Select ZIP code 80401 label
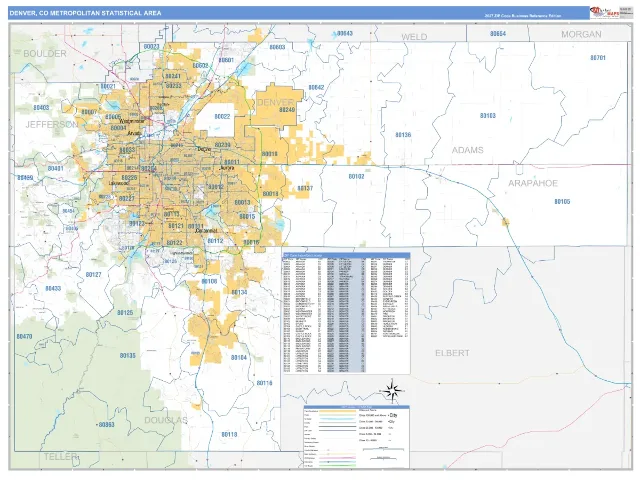Viewport: 640px width, 480px height. pyautogui.click(x=56, y=169)
